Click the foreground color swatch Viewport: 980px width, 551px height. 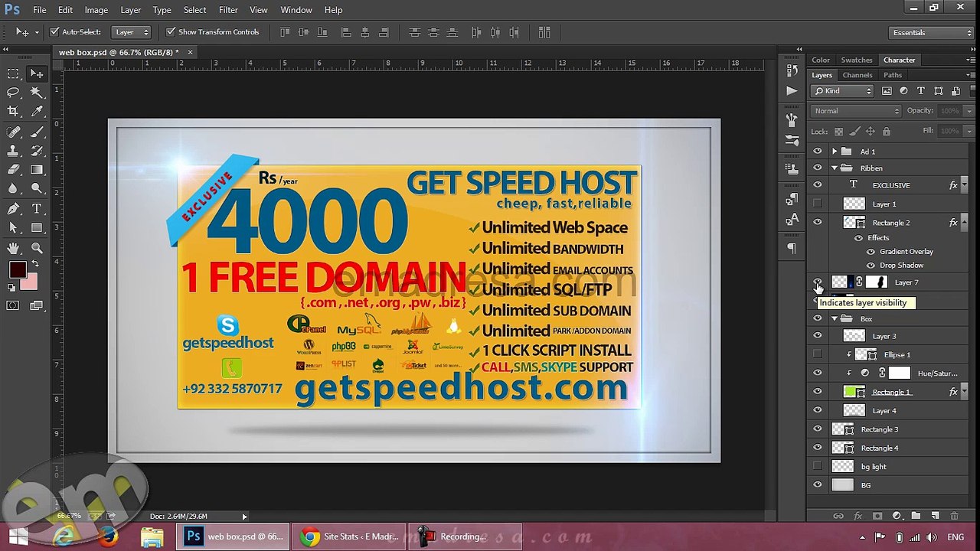pyautogui.click(x=17, y=269)
